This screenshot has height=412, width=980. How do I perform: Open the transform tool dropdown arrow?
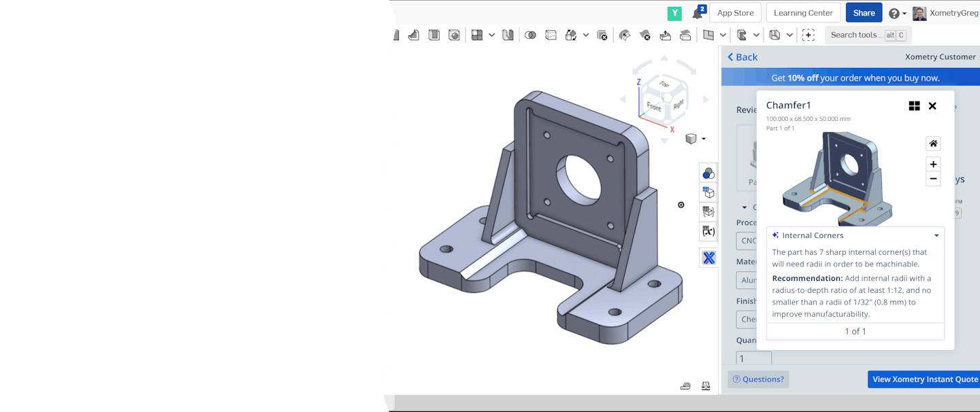pyautogui.click(x=585, y=35)
